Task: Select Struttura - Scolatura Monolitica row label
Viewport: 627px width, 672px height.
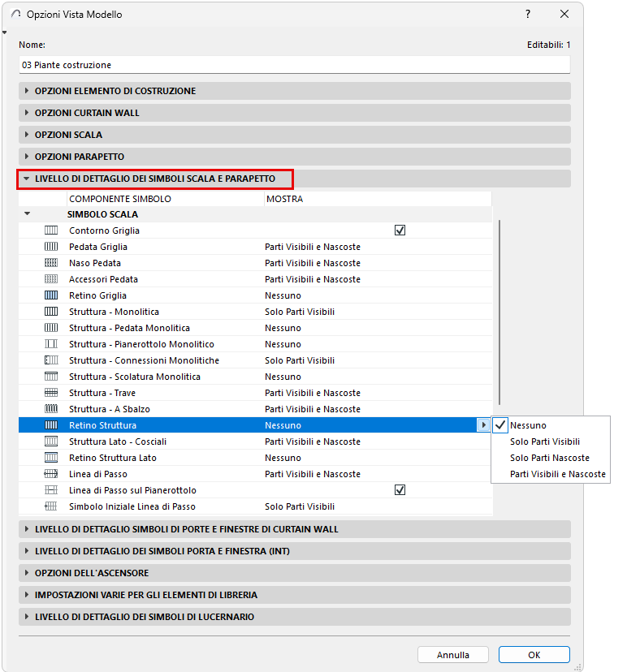Action: (x=134, y=377)
